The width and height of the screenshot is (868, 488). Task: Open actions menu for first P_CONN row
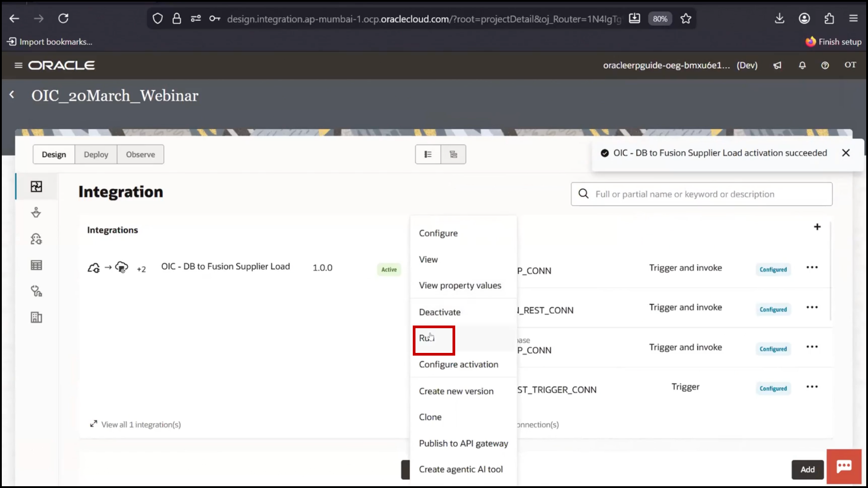point(812,267)
